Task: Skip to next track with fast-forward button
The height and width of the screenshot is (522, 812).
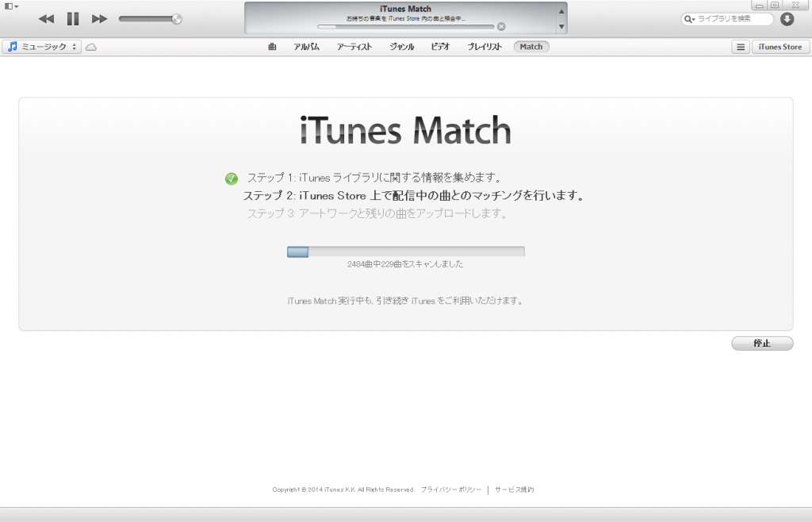Action: [x=99, y=19]
